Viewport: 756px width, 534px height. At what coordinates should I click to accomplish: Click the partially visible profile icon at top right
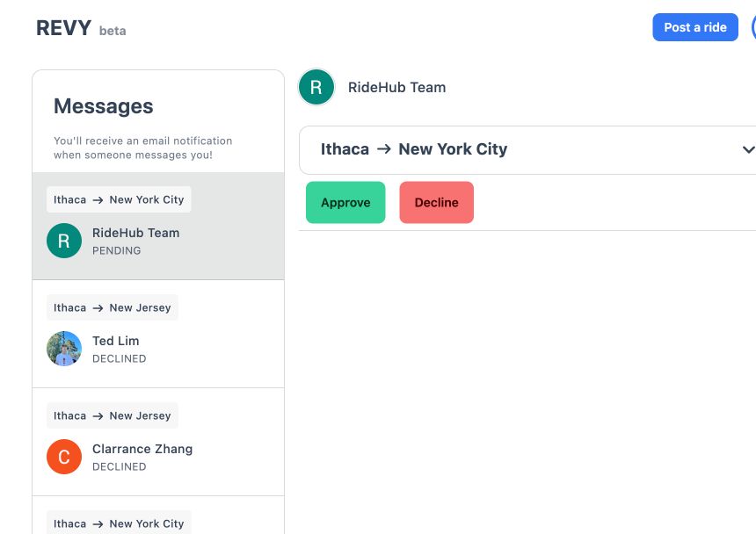point(753,27)
